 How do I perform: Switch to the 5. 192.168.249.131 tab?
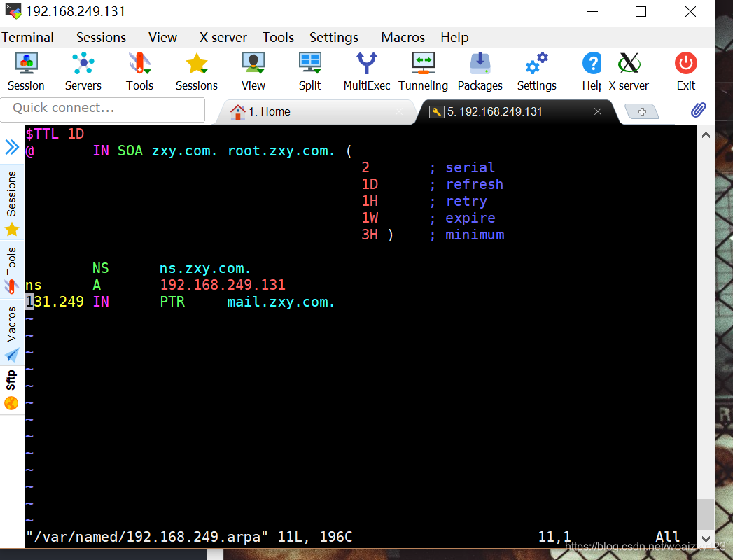[517, 112]
